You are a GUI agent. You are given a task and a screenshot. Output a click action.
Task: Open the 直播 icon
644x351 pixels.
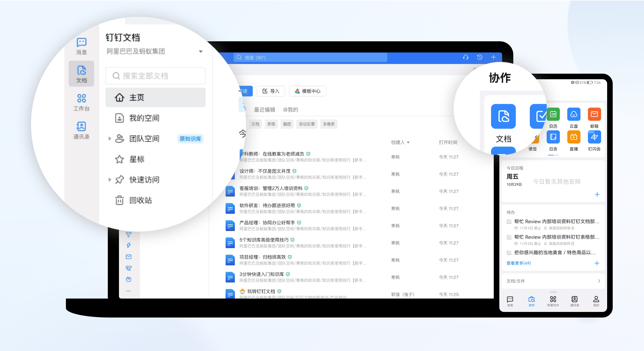[x=574, y=137]
